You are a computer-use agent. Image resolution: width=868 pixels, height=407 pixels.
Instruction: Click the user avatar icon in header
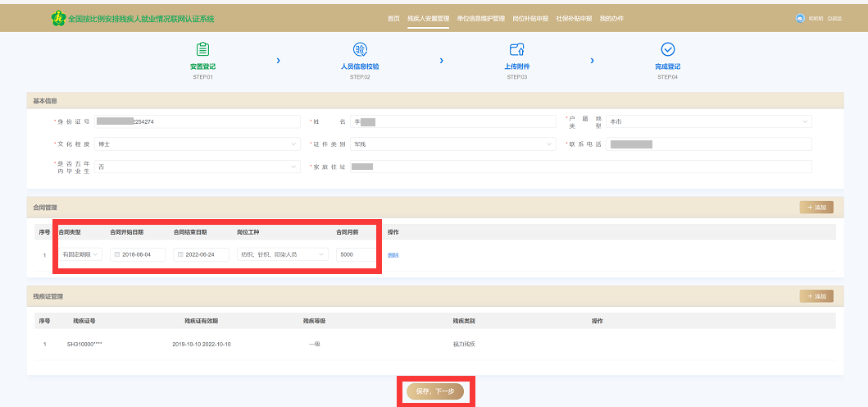(800, 18)
